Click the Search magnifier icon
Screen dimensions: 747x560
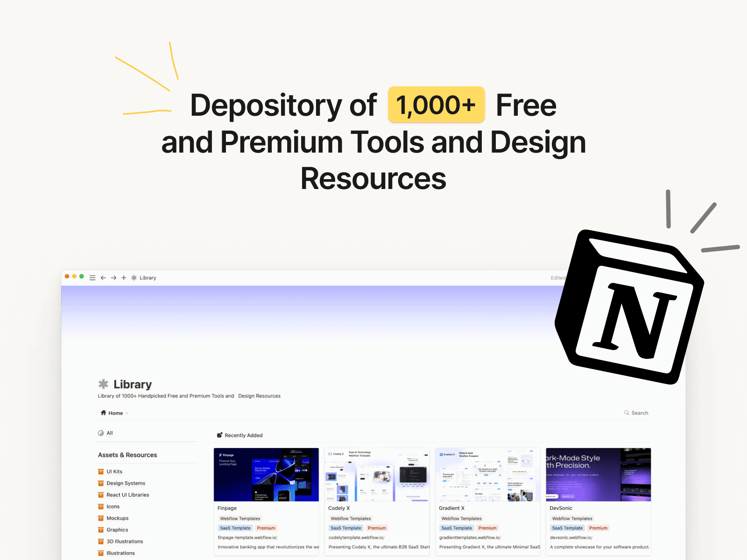(627, 413)
